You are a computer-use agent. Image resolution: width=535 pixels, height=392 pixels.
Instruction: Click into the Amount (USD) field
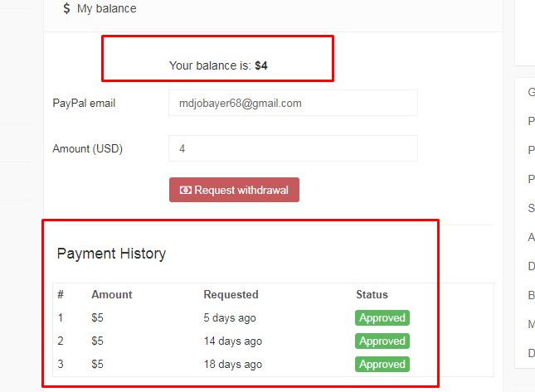[293, 149]
